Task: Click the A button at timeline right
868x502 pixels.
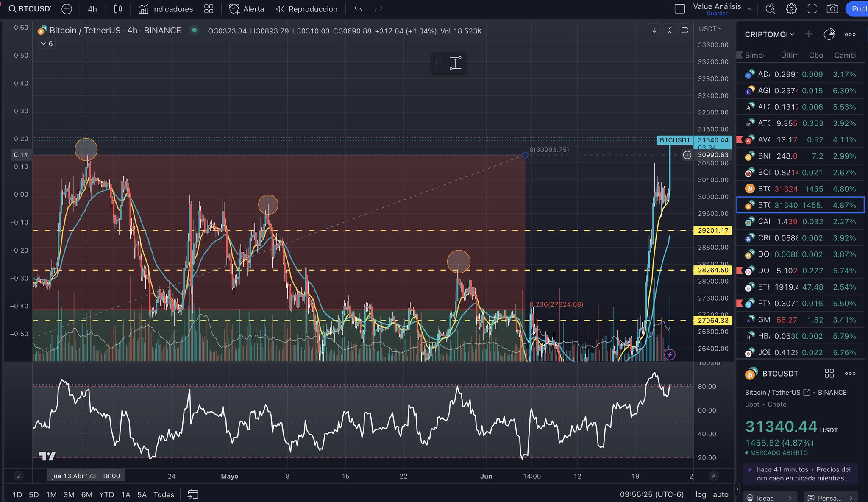Action: click(x=713, y=476)
